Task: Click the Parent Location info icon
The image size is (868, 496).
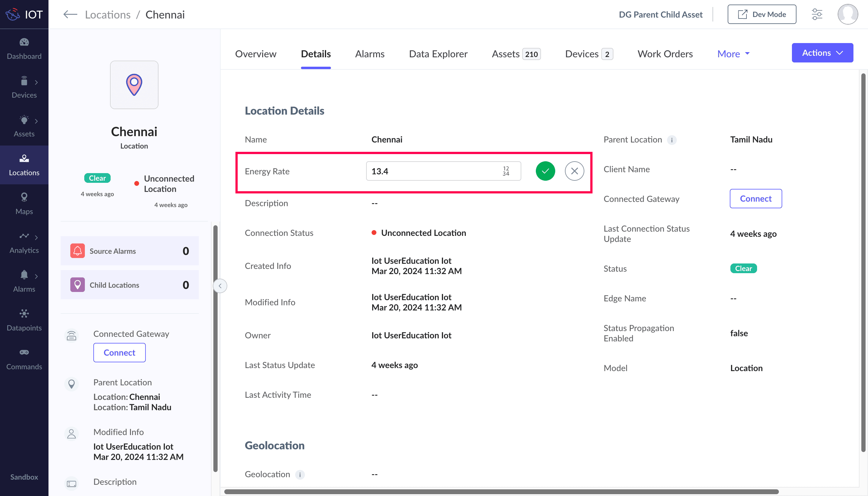Action: pos(672,140)
